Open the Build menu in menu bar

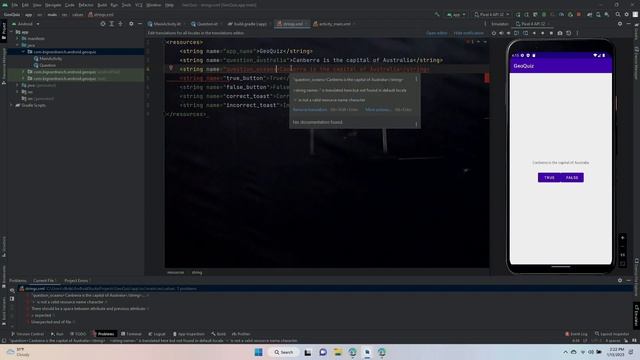coord(102,5)
